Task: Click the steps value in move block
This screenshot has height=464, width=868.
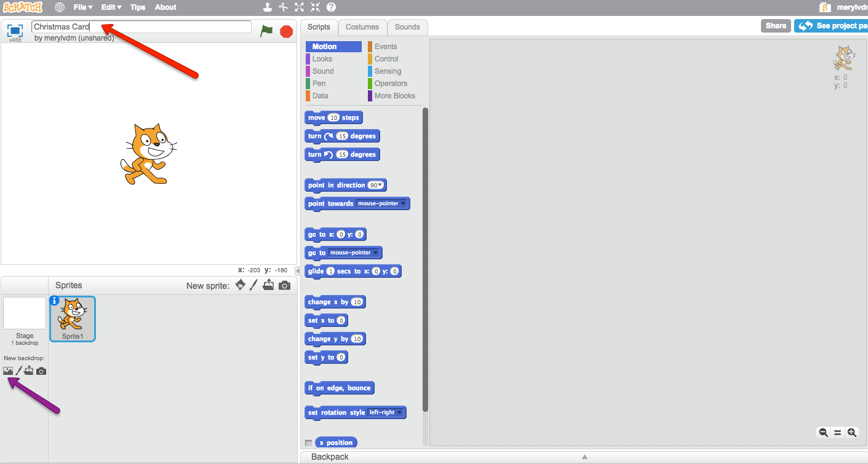Action: coord(333,117)
